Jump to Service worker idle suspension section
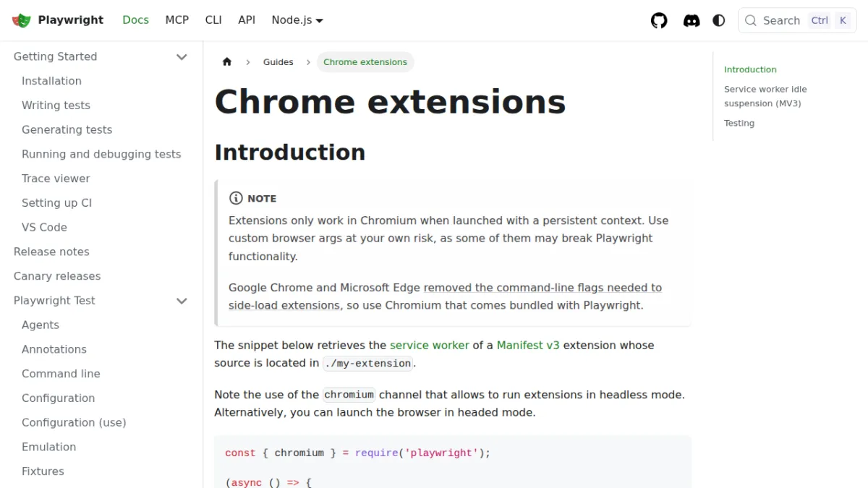This screenshot has width=868, height=488. 765,96
